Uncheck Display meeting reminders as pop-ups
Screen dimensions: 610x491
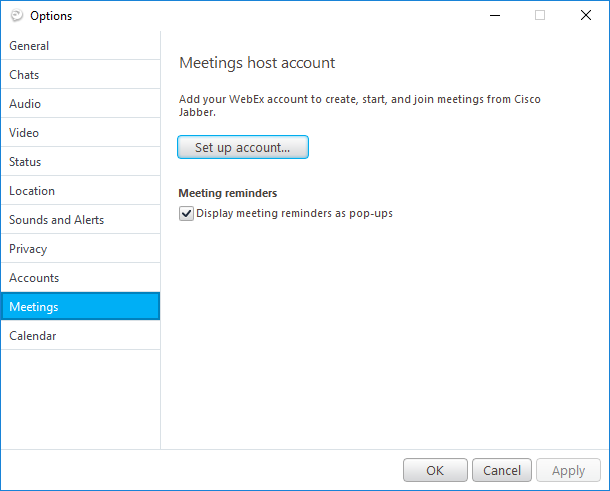click(186, 213)
